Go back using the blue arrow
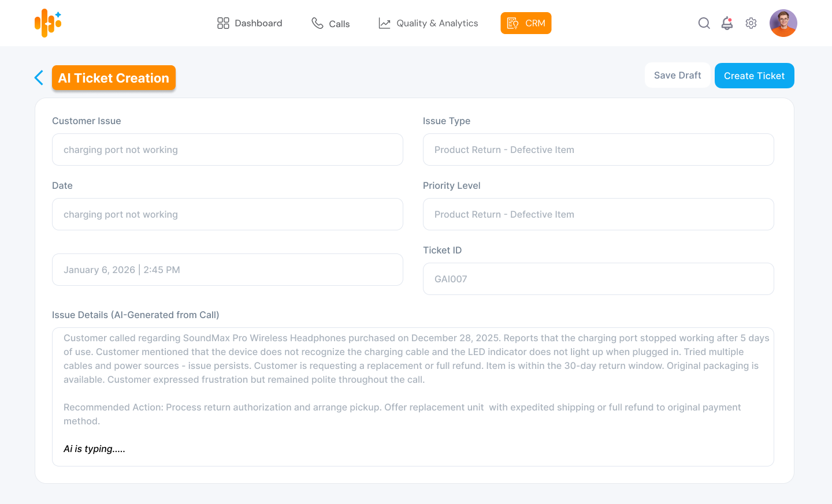832x504 pixels. [x=39, y=78]
